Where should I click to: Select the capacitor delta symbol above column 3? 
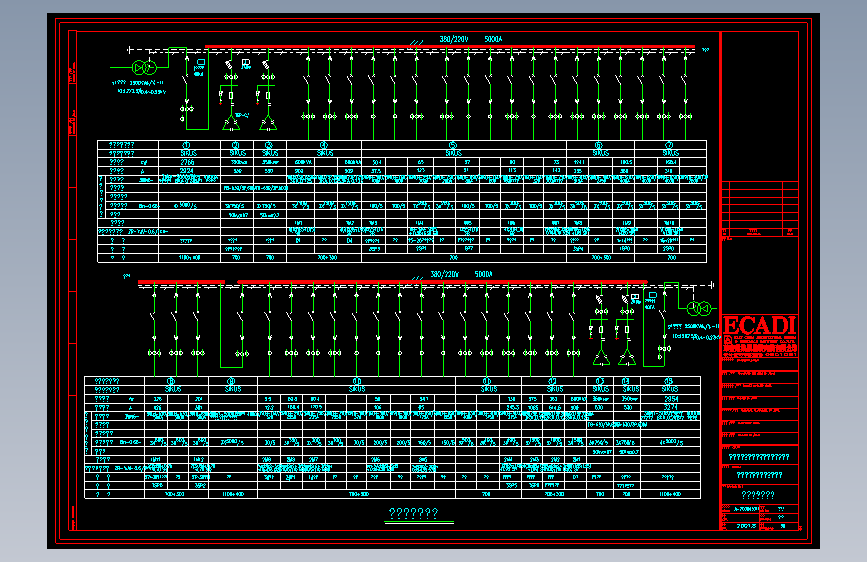(x=268, y=123)
